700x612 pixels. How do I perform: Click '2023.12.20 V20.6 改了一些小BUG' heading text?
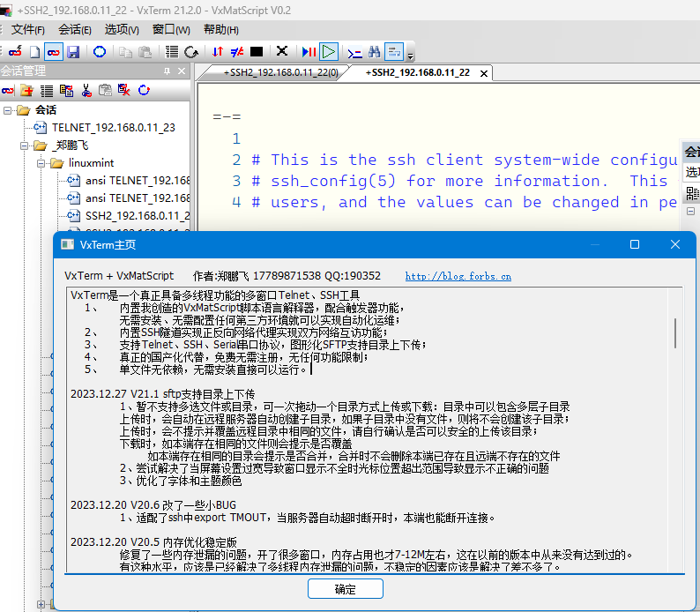click(x=153, y=505)
